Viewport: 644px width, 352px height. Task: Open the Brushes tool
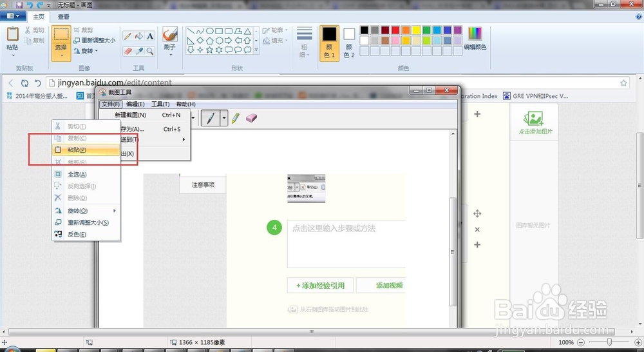[169, 41]
